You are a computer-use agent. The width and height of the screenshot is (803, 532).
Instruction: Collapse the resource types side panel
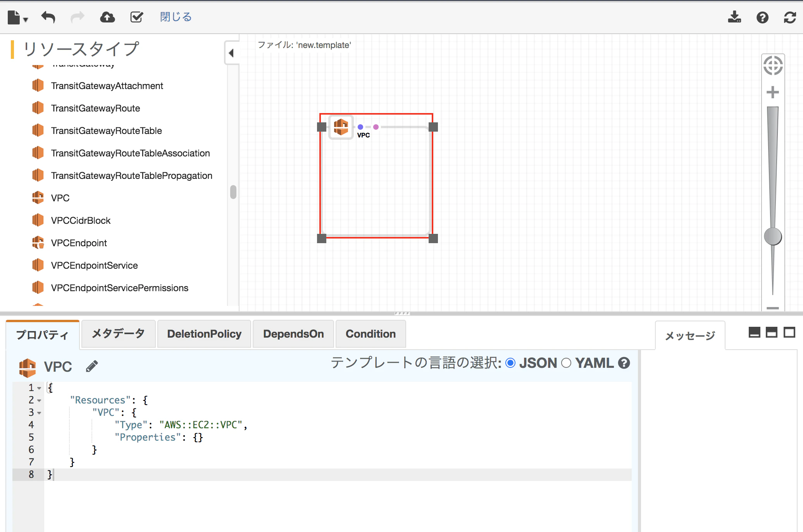(x=232, y=53)
